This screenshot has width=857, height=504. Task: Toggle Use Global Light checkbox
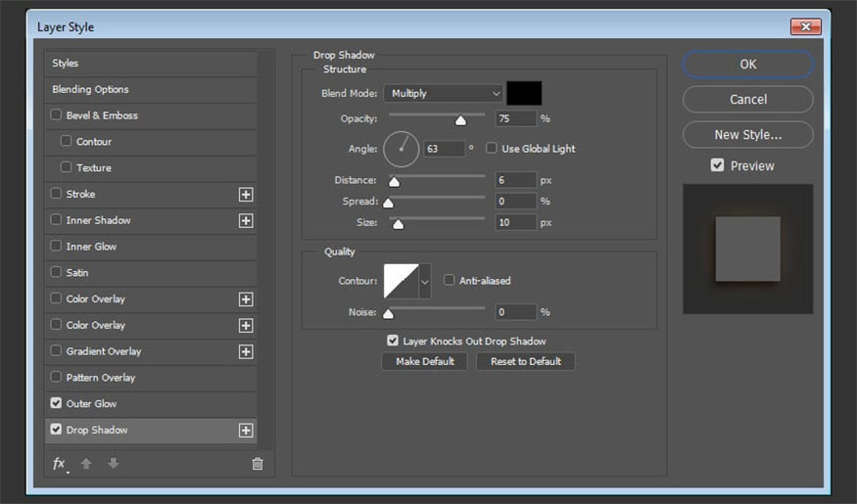tap(492, 149)
